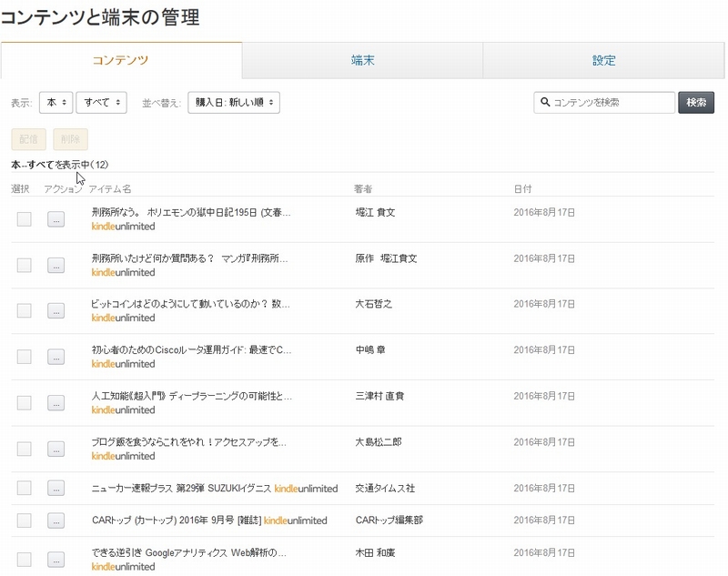Select checkbox for Ciscoルータ運用ガイド book
The width and height of the screenshot is (728, 576).
(25, 357)
